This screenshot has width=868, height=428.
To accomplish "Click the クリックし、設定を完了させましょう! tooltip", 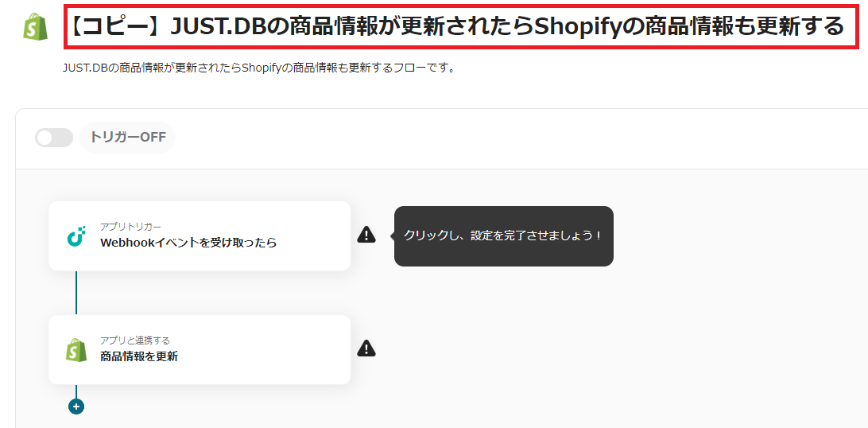I will (x=504, y=236).
